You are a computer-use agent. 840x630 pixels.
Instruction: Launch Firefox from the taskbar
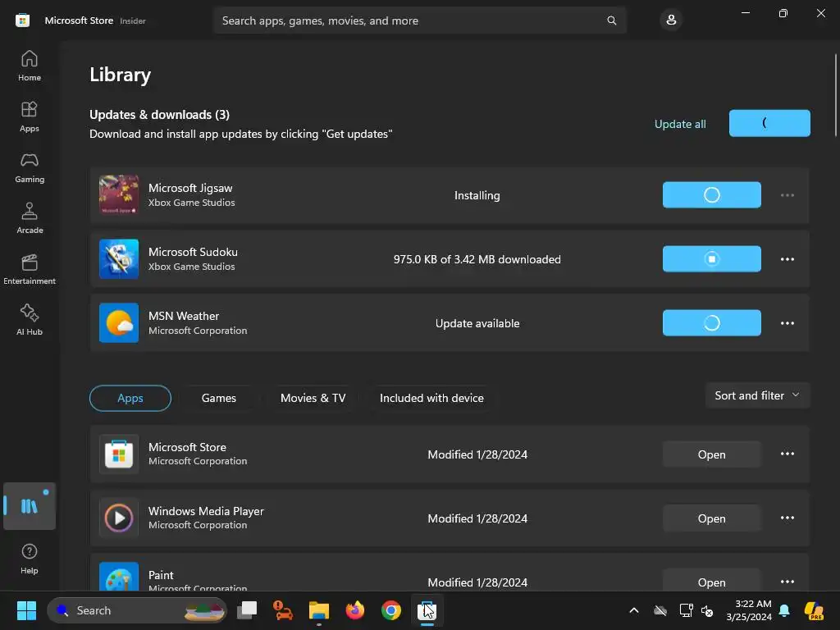tap(354, 610)
